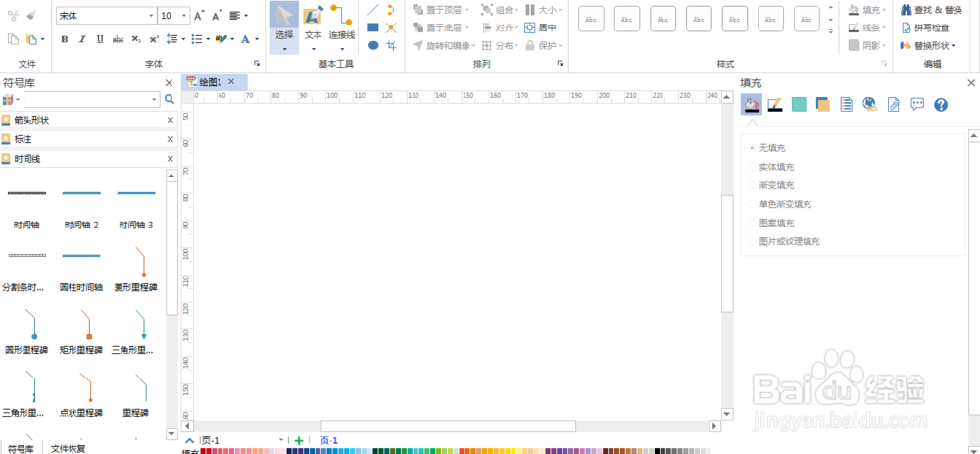Activate the 选择 selection tool
Image resolution: width=980 pixels, height=454 pixels.
(284, 27)
